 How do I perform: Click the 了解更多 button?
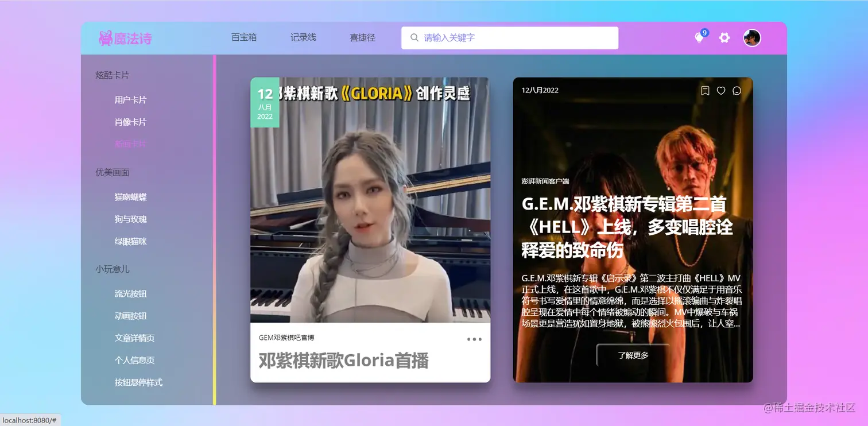click(x=633, y=355)
